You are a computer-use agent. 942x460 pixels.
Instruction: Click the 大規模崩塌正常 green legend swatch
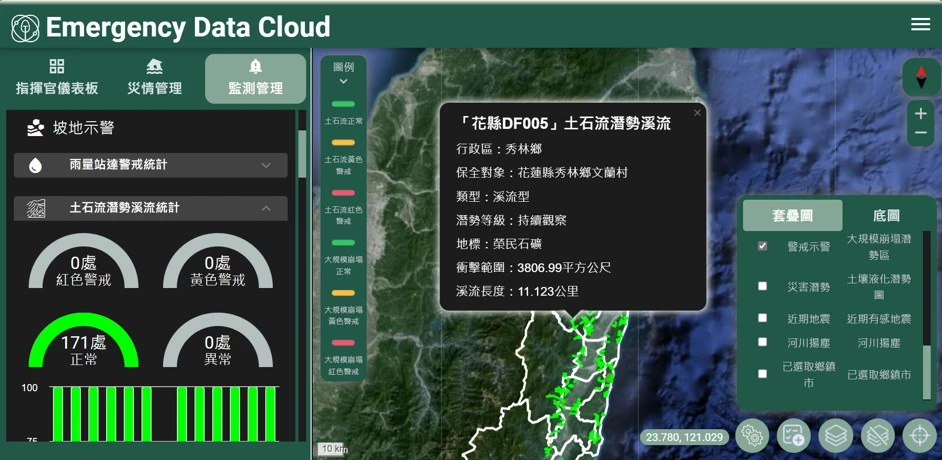tap(343, 243)
